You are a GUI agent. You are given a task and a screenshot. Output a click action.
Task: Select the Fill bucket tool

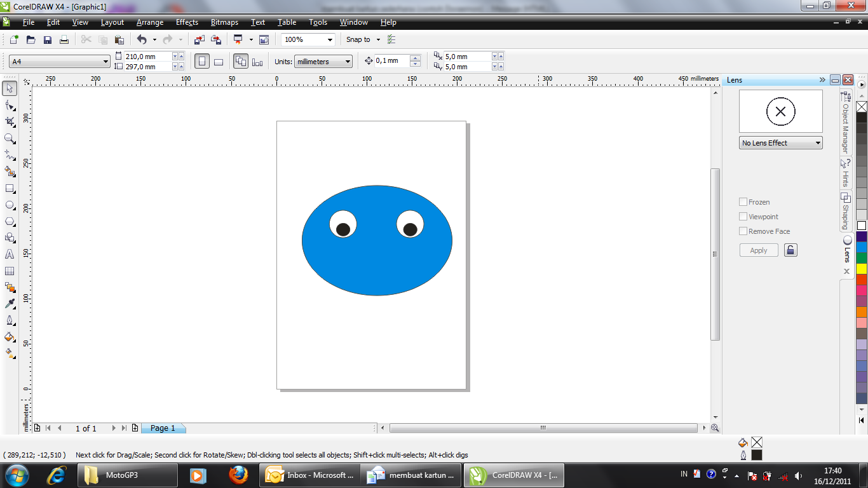coord(10,337)
